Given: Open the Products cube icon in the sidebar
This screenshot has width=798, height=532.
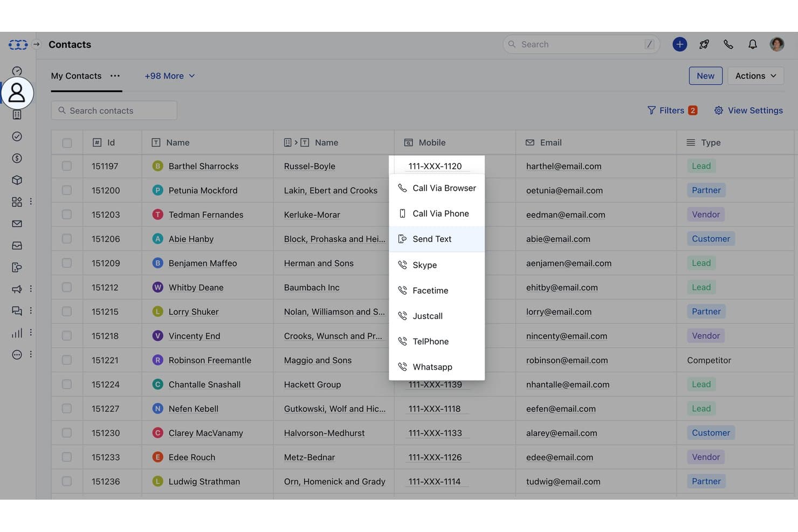Looking at the screenshot, I should [17, 180].
